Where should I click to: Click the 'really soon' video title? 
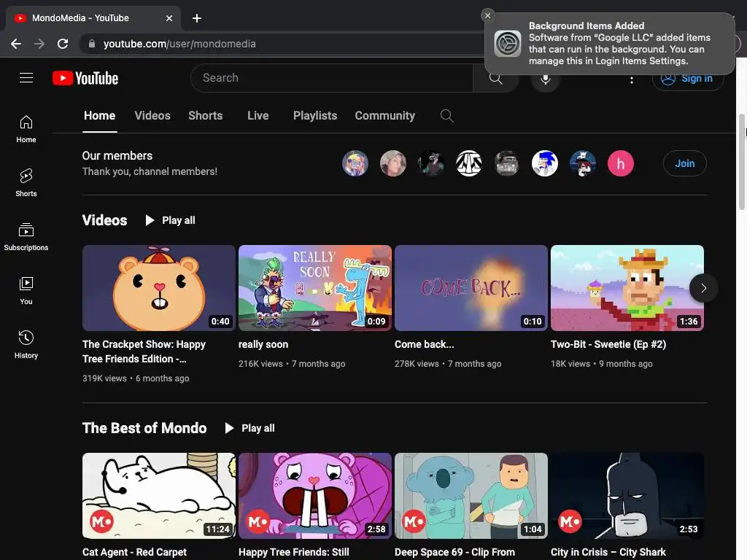pyautogui.click(x=263, y=344)
